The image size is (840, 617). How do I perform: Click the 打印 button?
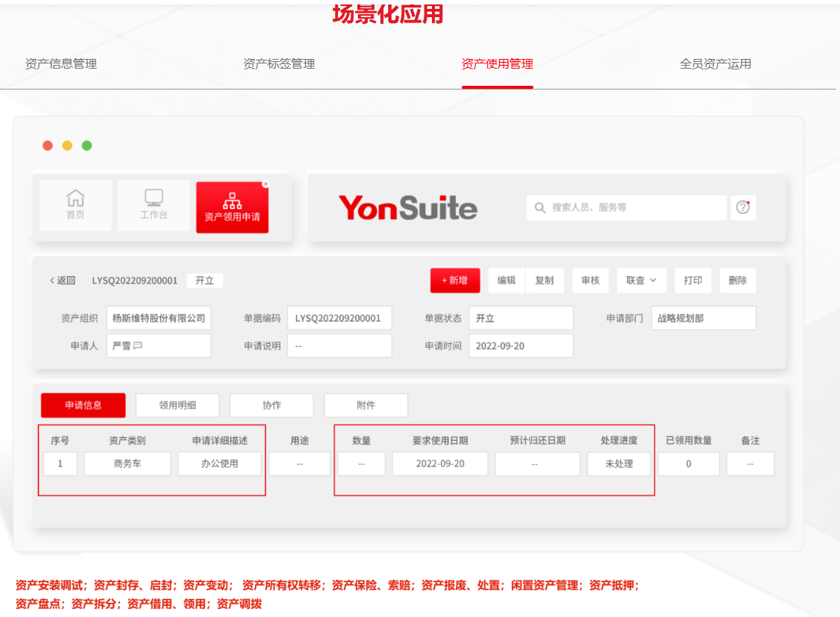693,281
